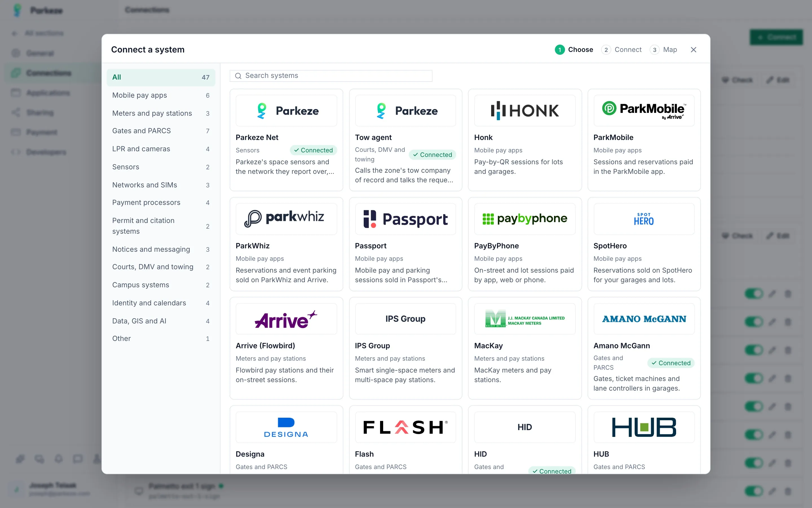Screen dimensions: 812x508
Task: Choose the Parkeze Net logo card
Action: [286, 111]
